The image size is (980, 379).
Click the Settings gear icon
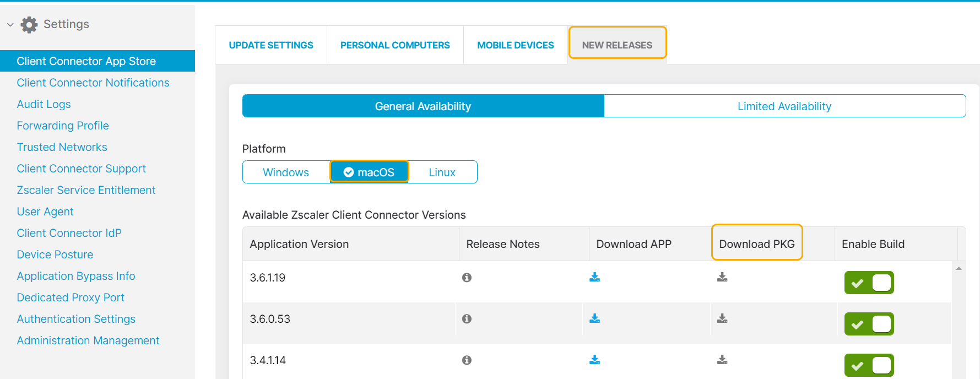click(x=29, y=24)
